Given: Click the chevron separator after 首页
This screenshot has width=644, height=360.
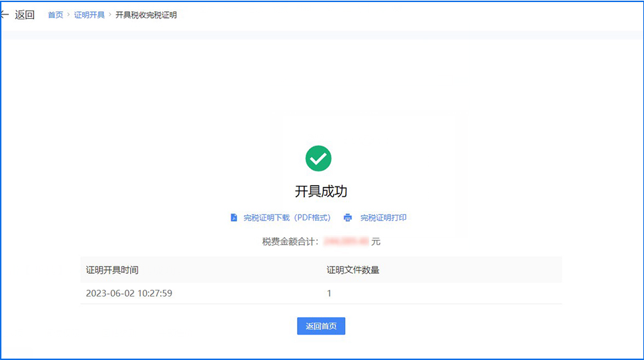Looking at the screenshot, I should pyautogui.click(x=68, y=15).
